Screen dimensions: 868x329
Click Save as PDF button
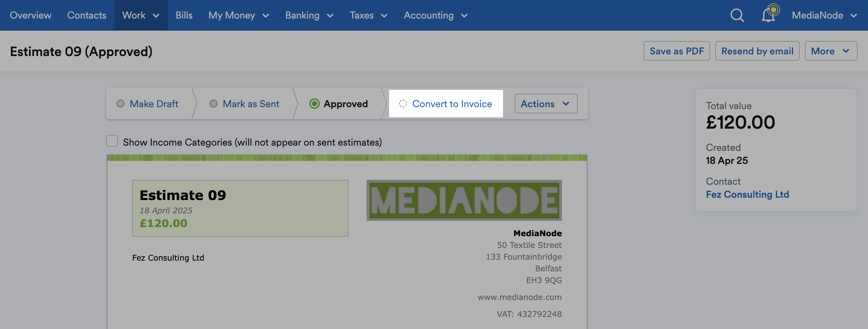pyautogui.click(x=677, y=51)
